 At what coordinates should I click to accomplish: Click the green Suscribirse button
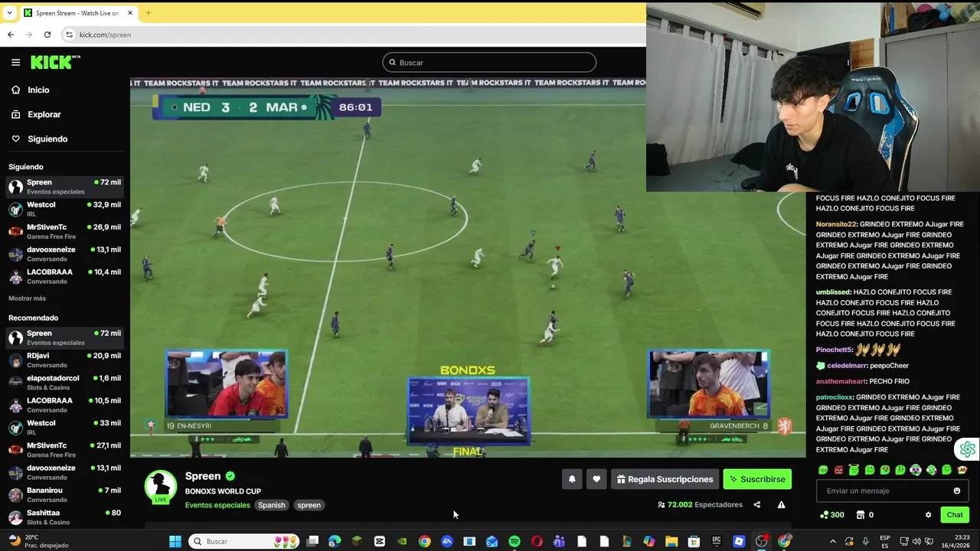click(x=757, y=479)
